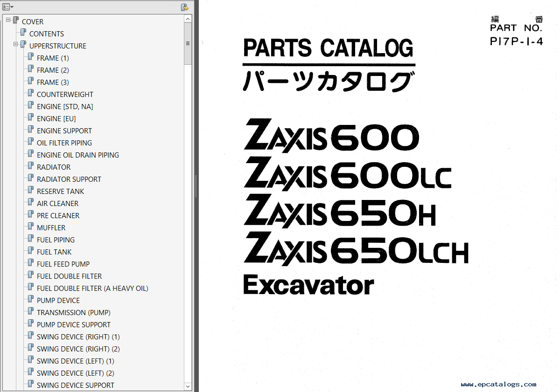Click the bookmark icon beside UPPERSTRUCTURE
This screenshot has width=560, height=392.
(23, 45)
